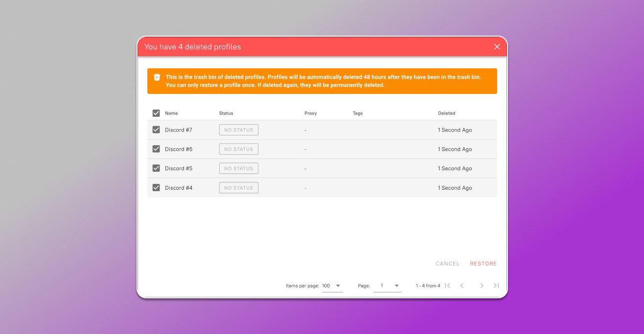Click the Status column header
The width and height of the screenshot is (644, 334).
[226, 113]
